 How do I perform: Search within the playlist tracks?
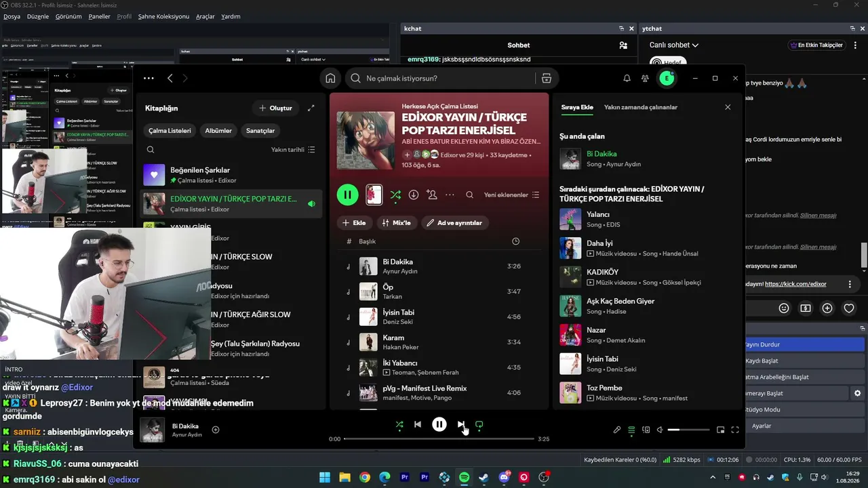tap(469, 195)
